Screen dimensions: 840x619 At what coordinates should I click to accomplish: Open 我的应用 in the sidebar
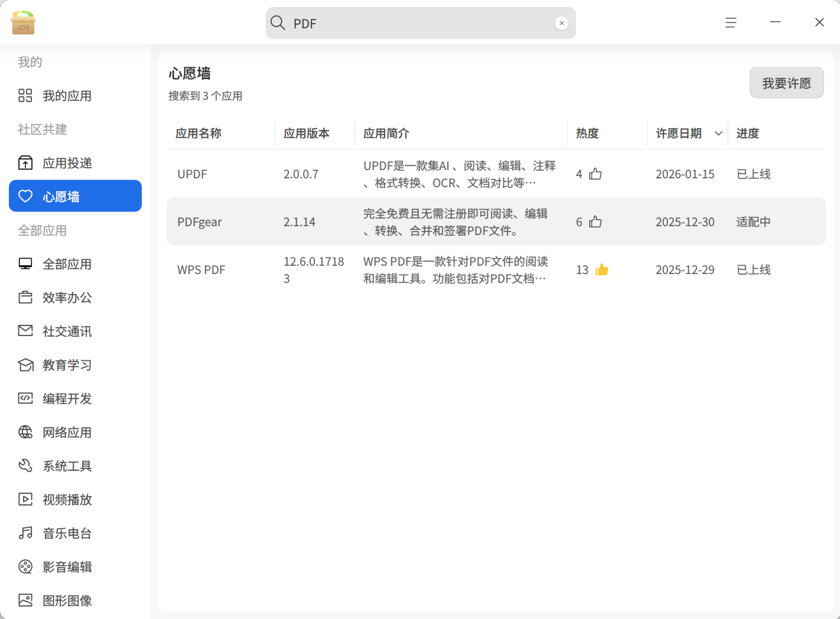tap(76, 96)
